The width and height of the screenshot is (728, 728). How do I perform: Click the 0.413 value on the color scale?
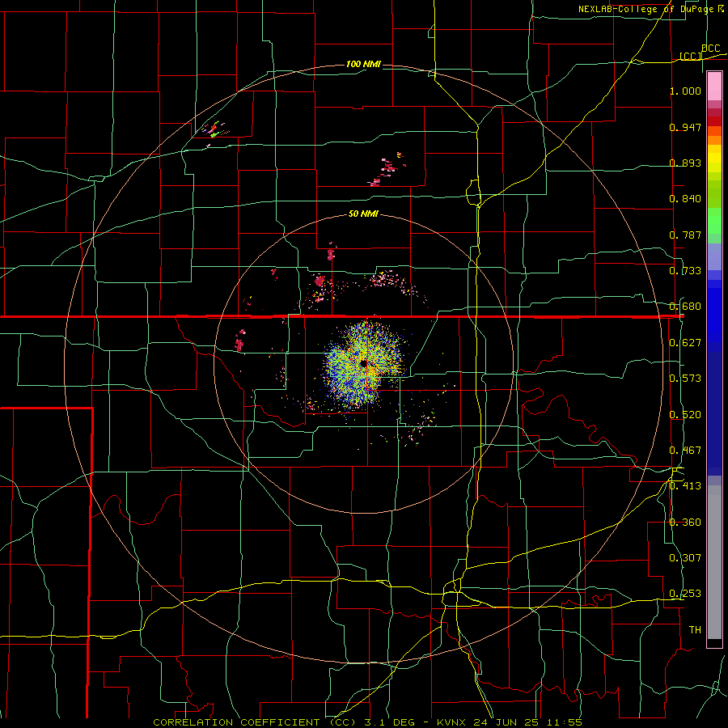click(x=685, y=486)
